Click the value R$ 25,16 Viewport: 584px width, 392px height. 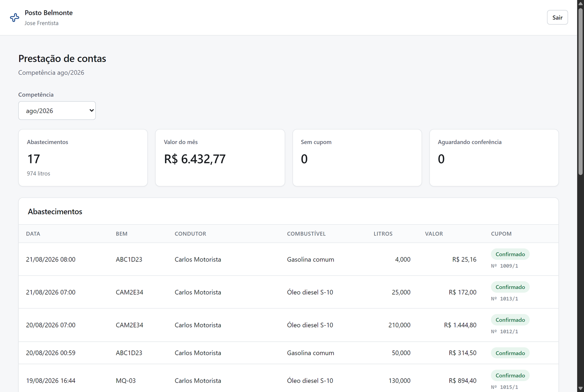click(464, 259)
